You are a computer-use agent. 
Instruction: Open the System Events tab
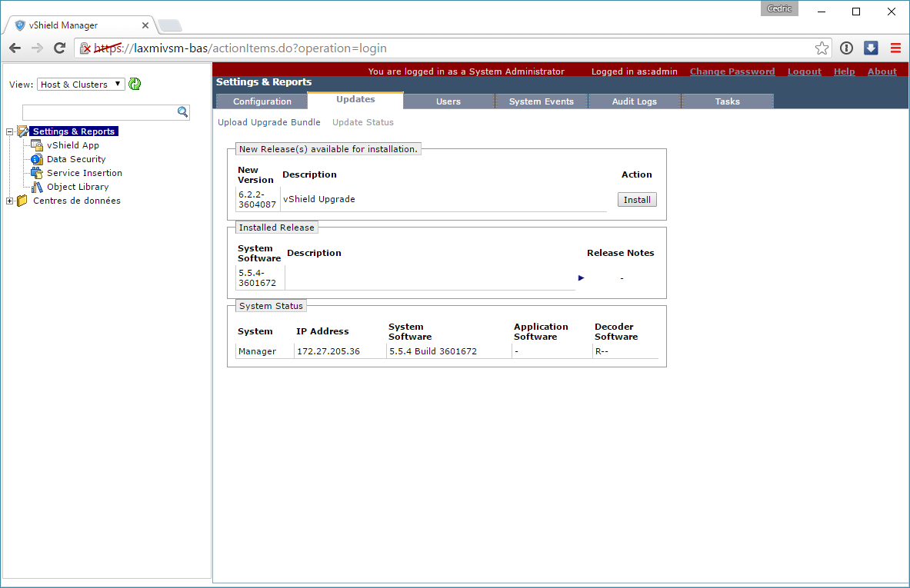coord(541,101)
